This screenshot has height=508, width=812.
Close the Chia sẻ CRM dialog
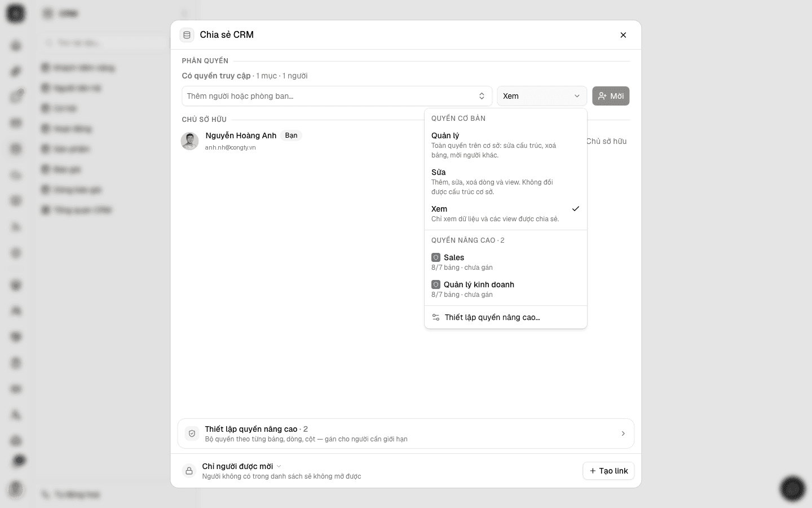point(623,35)
